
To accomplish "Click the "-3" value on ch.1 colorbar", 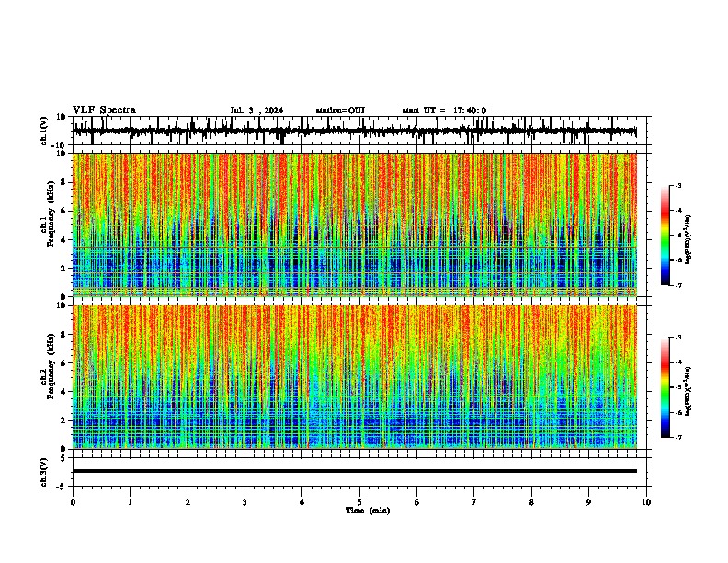I will point(678,185).
